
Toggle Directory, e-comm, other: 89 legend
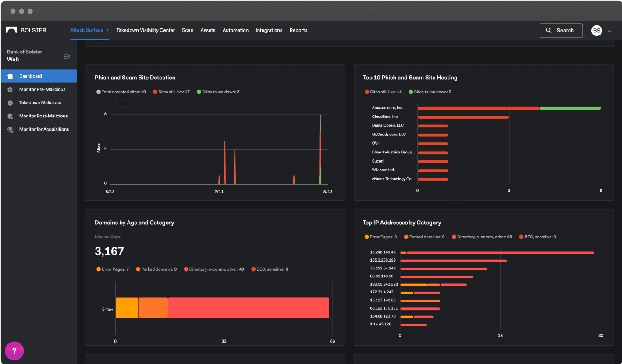[482, 237]
